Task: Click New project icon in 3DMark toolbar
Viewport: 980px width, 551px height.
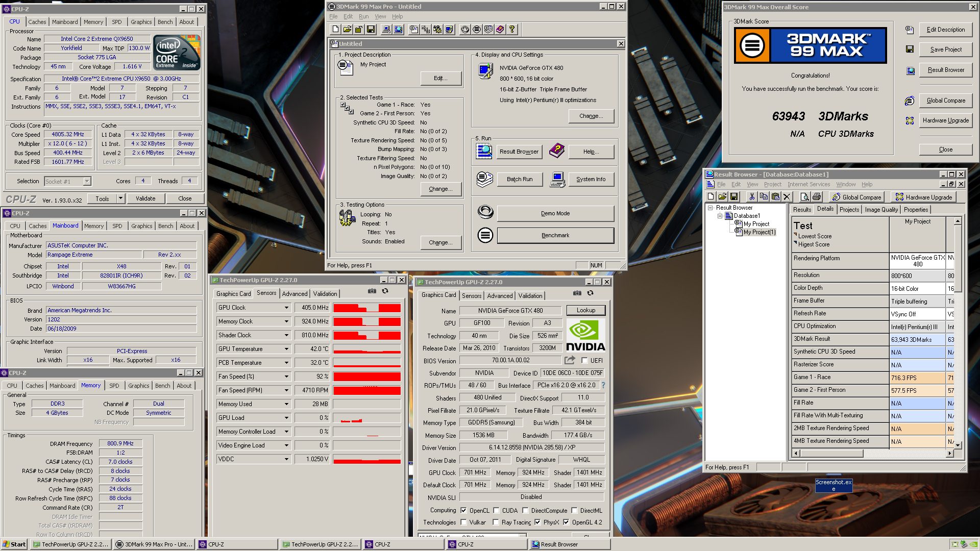Action: click(x=335, y=30)
